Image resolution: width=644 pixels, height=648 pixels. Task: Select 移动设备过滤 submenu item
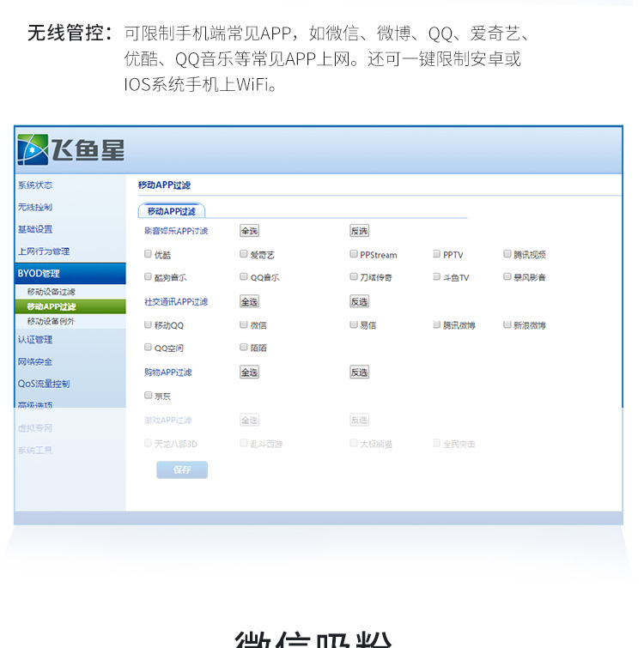[x=52, y=292]
